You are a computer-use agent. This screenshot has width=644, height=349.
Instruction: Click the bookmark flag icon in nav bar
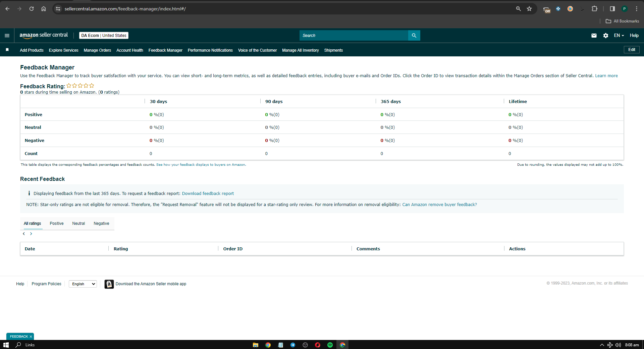point(7,50)
